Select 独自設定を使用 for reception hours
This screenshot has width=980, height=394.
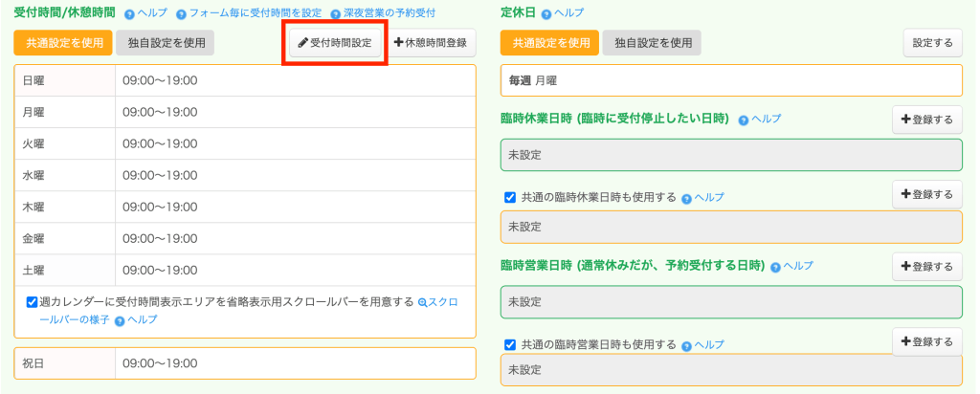(166, 43)
